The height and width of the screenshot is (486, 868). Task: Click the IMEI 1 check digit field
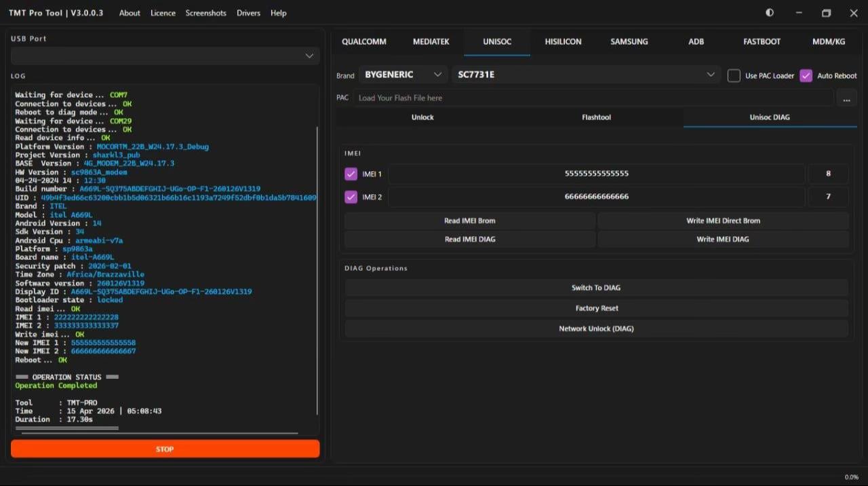(x=828, y=174)
